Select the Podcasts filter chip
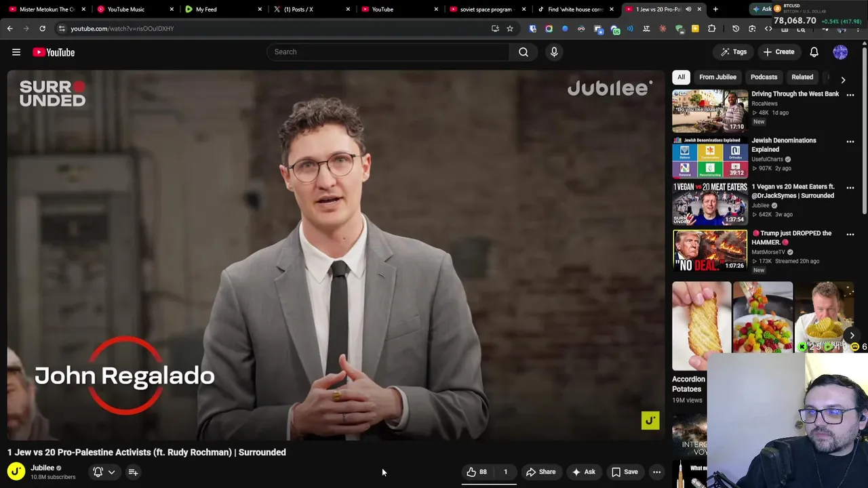This screenshot has width=868, height=488. tap(764, 77)
